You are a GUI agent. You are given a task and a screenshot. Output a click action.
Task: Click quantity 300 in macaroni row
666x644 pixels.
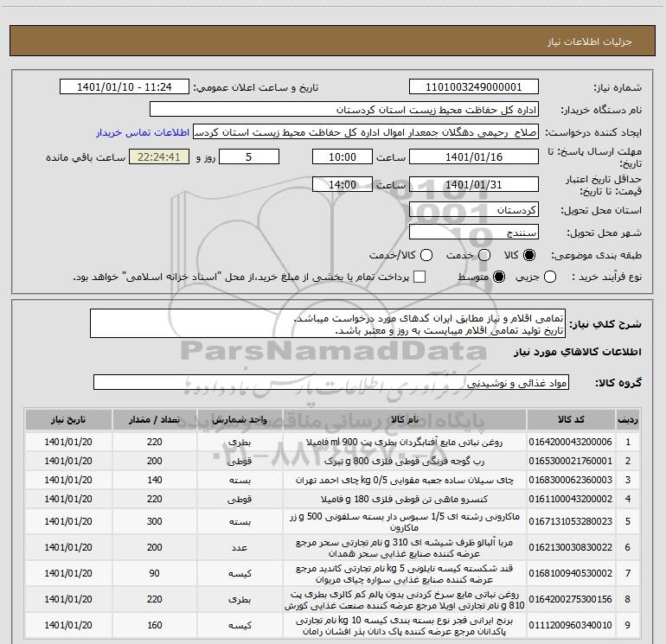pos(155,522)
